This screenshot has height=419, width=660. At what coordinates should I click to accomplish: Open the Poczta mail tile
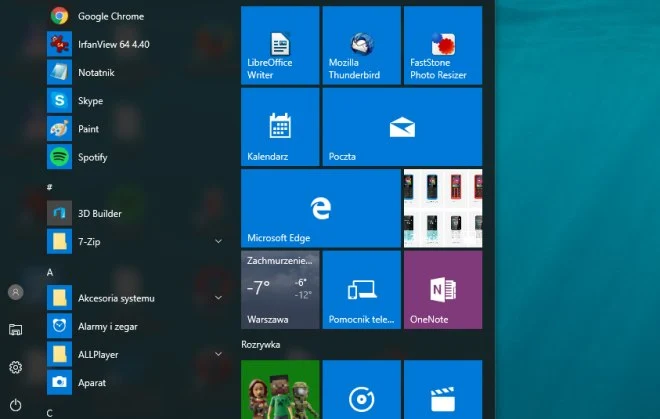tap(402, 127)
